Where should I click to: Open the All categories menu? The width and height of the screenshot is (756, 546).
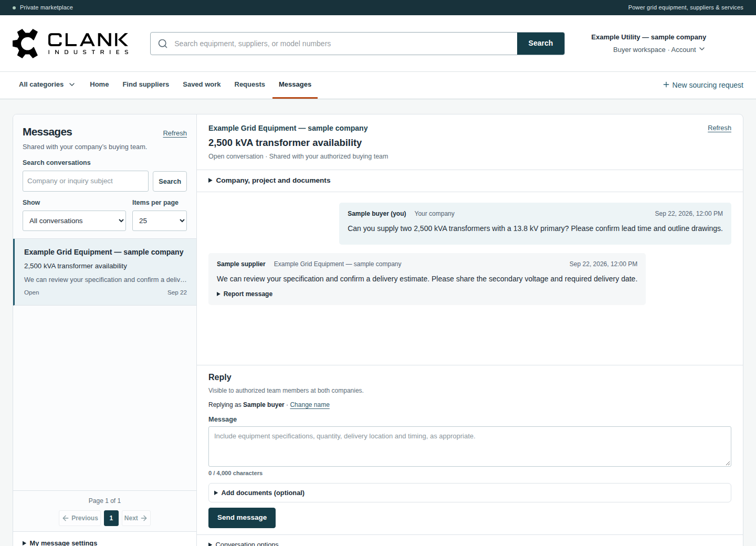(x=47, y=85)
